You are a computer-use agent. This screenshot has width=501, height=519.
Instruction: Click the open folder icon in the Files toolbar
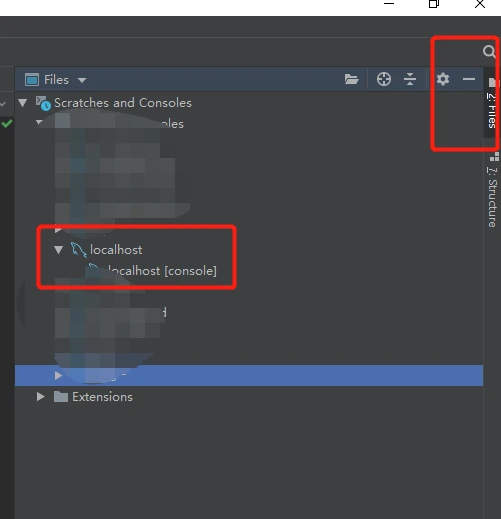click(x=351, y=79)
